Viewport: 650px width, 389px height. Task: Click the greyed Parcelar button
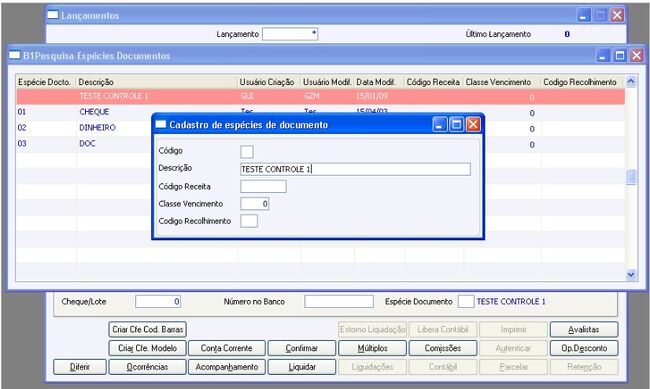tap(513, 367)
